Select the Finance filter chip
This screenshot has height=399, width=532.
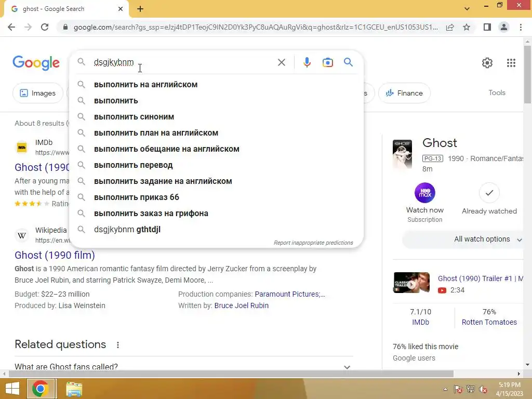coord(404,93)
